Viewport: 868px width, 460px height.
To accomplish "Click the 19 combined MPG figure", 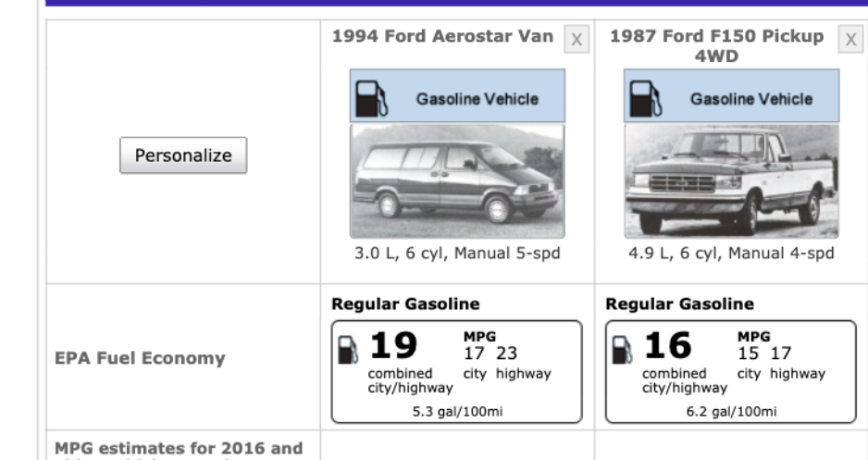I will tap(393, 346).
